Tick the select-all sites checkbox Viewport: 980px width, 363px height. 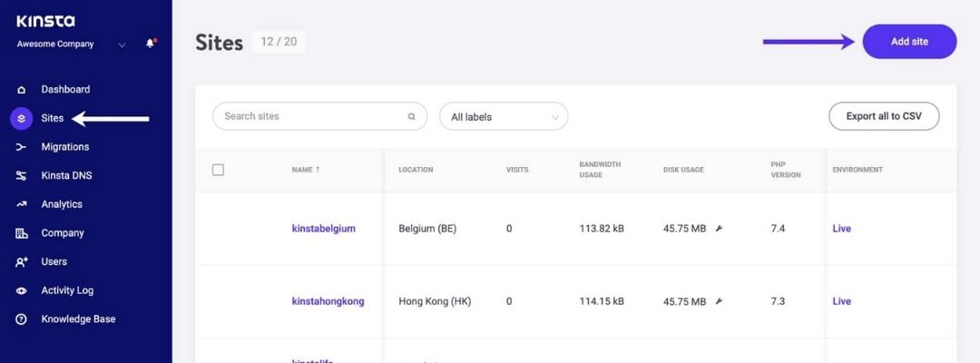[218, 170]
